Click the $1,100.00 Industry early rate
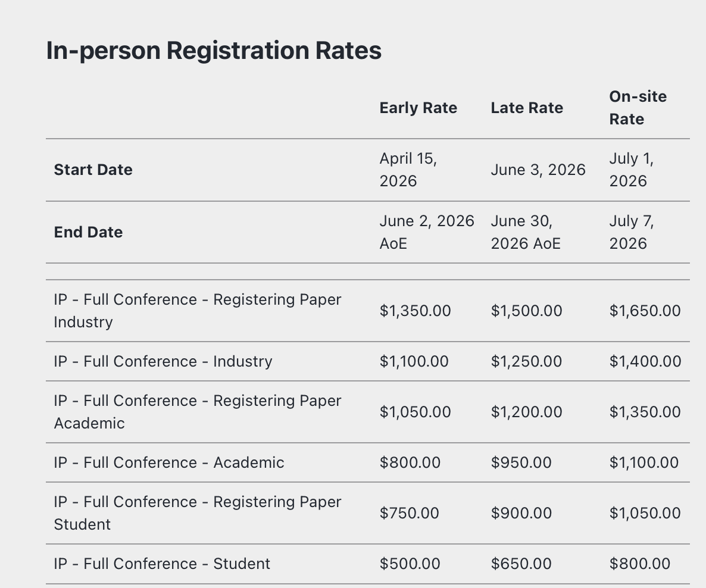 414,361
